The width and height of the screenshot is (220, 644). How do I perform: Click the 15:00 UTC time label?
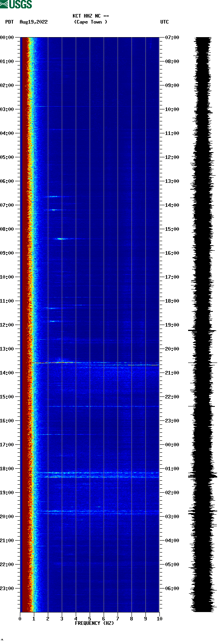[x=172, y=229]
